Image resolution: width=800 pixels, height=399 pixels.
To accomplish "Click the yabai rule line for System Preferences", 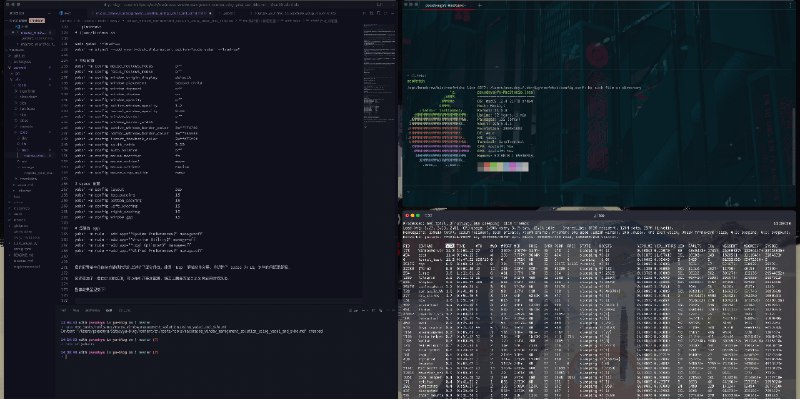I will pyautogui.click(x=139, y=234).
